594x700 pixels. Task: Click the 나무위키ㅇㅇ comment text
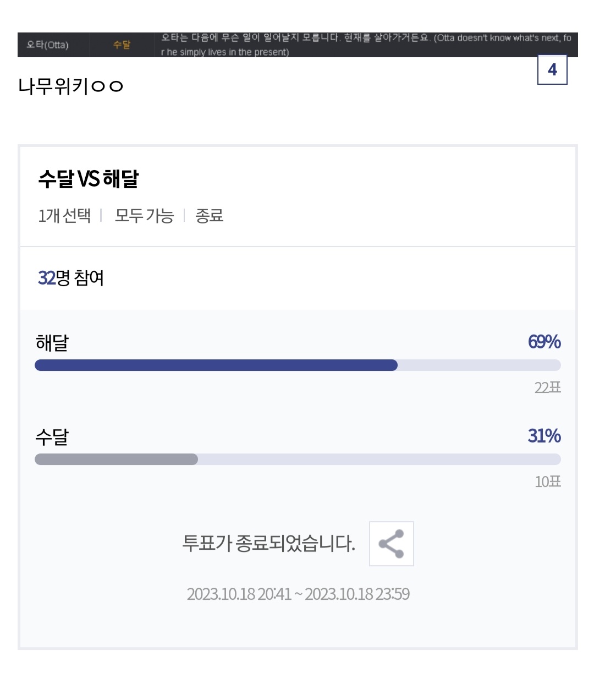click(71, 86)
